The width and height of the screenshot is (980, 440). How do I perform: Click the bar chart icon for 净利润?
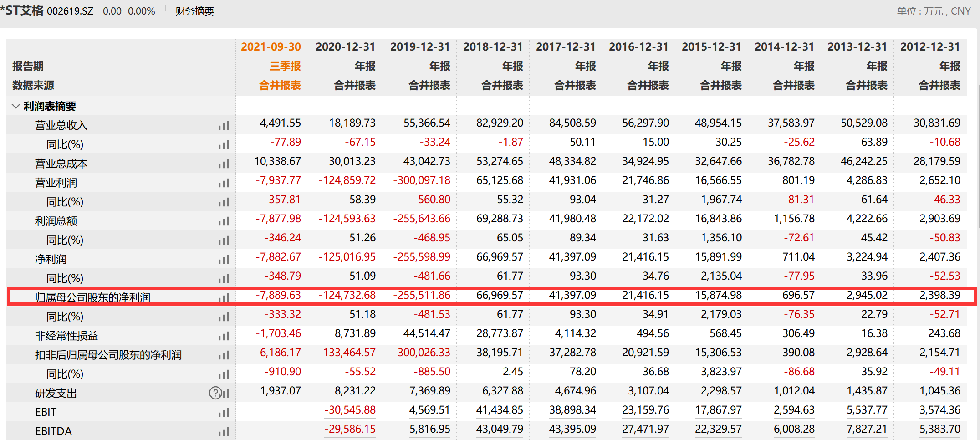[x=224, y=259]
